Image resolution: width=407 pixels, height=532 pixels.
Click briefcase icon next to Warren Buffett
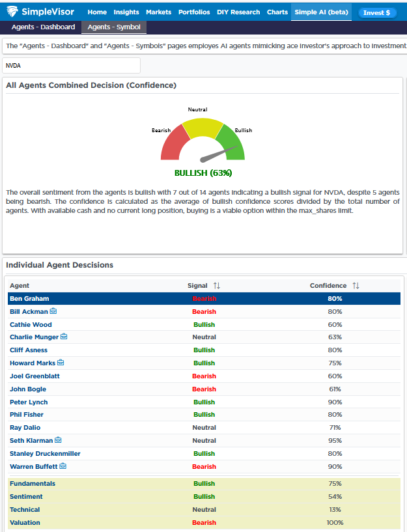point(63,466)
